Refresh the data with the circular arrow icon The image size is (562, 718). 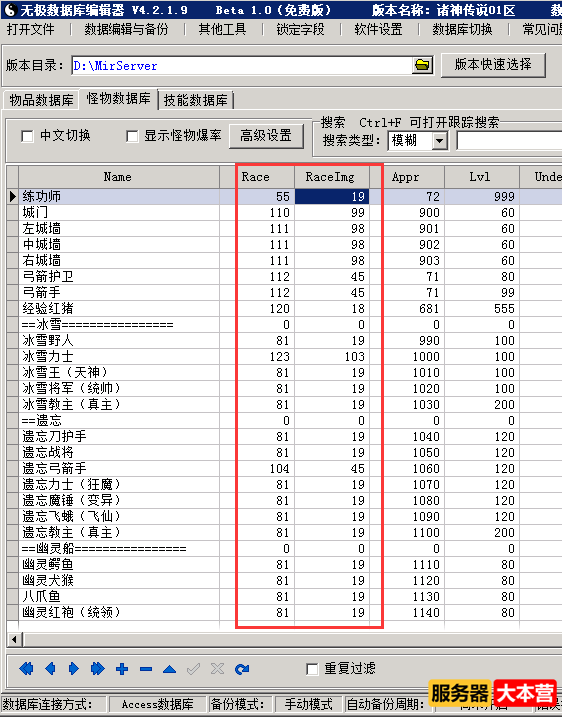click(x=241, y=669)
